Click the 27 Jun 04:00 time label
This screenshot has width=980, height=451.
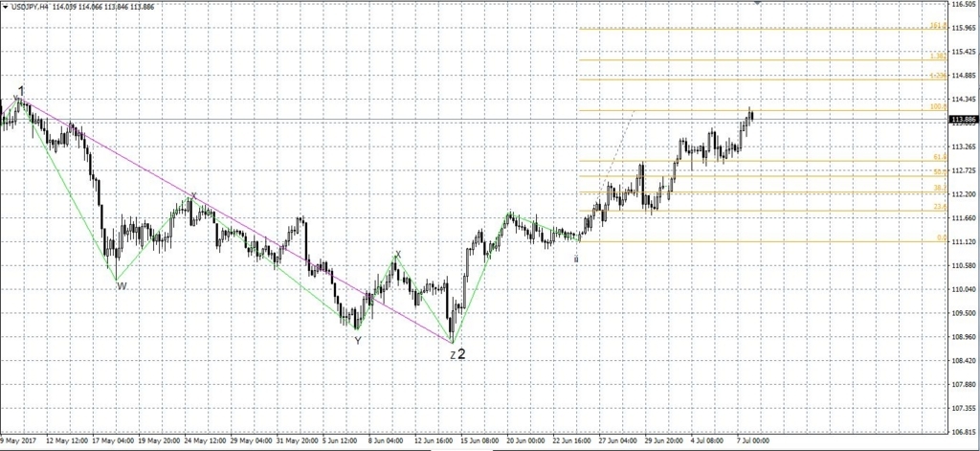coord(619,440)
